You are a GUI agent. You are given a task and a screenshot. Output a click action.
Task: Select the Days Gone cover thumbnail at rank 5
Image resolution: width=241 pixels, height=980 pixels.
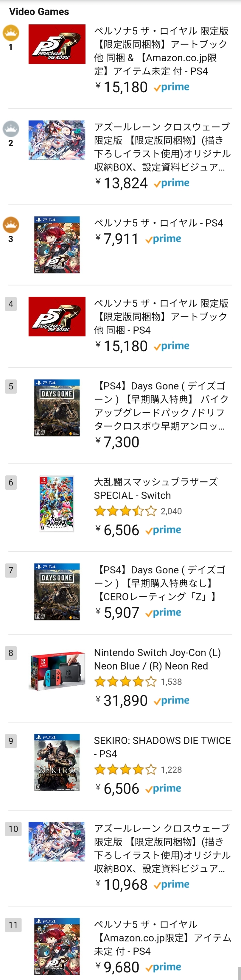57,409
